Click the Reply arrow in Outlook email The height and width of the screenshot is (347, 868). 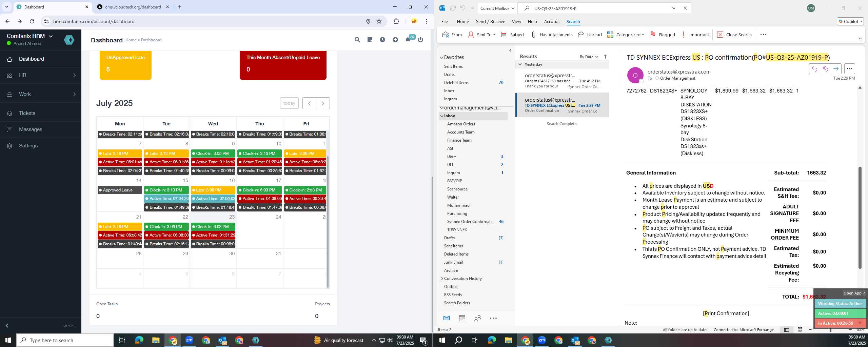tap(814, 69)
